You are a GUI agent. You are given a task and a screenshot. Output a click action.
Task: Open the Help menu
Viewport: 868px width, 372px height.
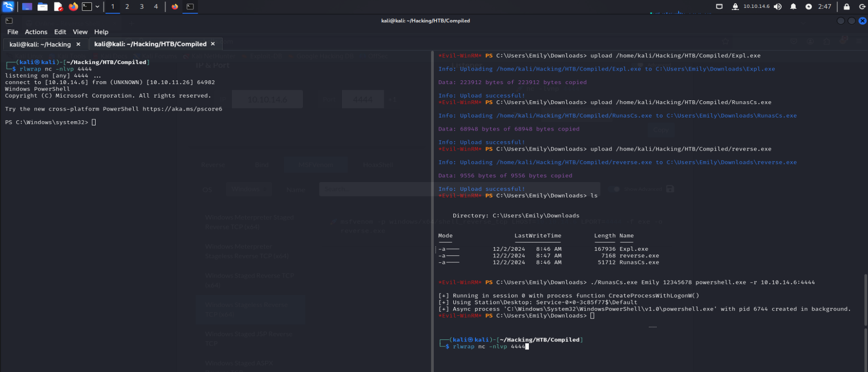click(101, 32)
